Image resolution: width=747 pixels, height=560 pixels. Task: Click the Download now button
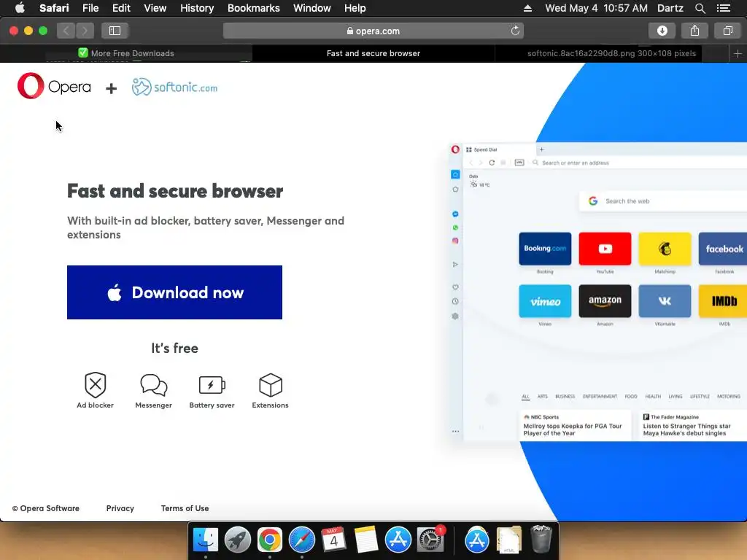(174, 292)
